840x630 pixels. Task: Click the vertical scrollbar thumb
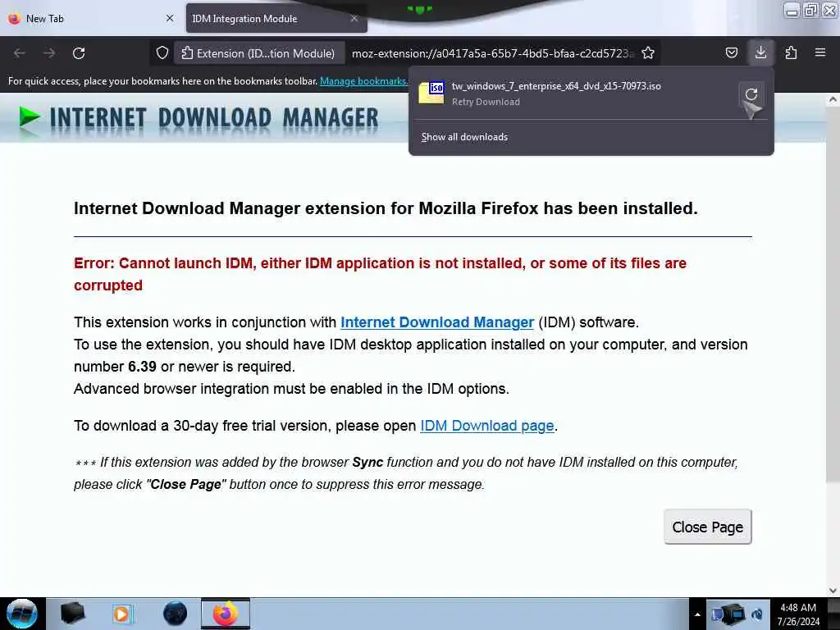833,294
